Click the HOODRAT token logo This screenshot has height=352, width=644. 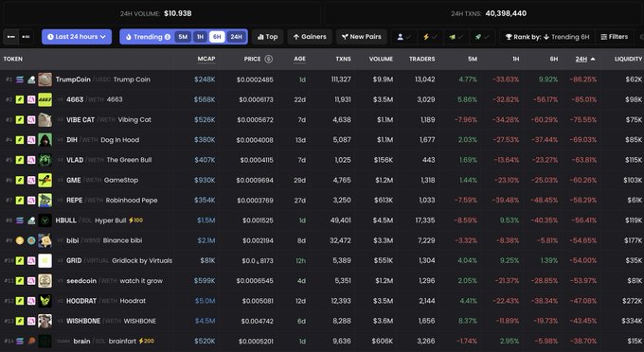tap(45, 301)
